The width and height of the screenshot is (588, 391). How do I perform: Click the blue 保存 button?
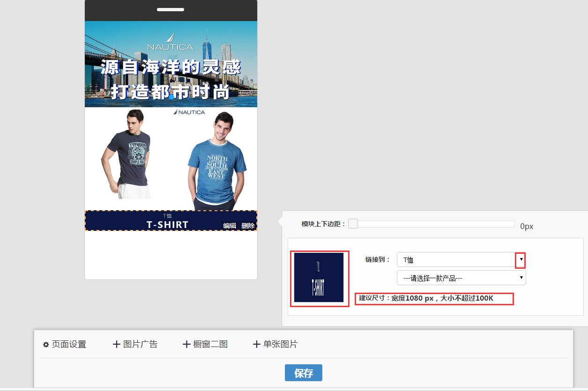click(304, 373)
